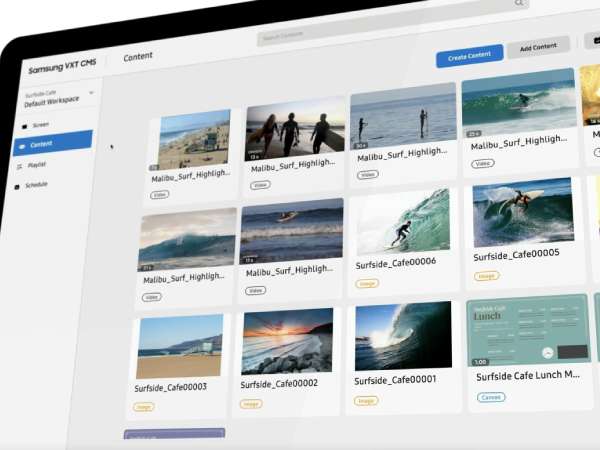
Task: Click the Surfside_Cafe00002 file name
Action: tap(279, 384)
